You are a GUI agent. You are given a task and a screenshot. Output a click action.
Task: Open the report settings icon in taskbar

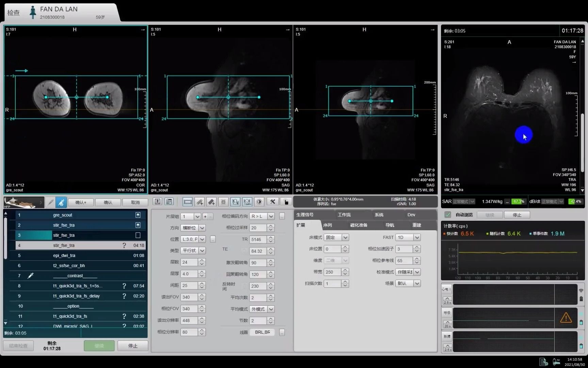pos(543,362)
